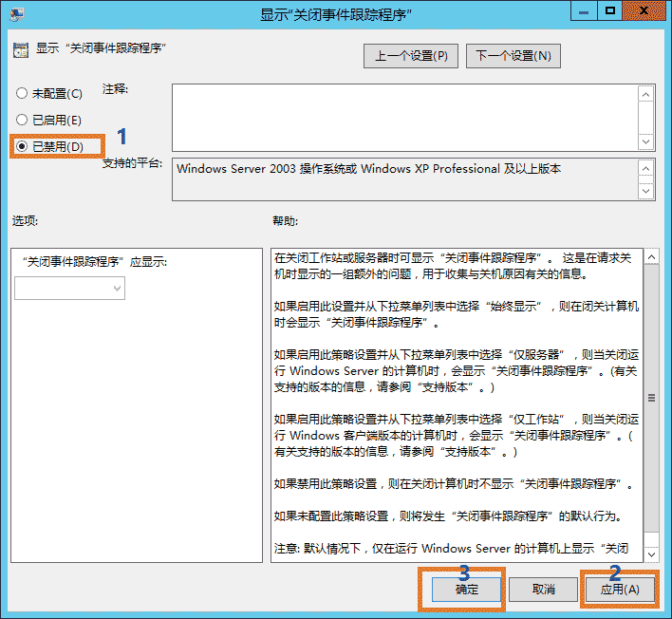Click the window system icon in title bar

coord(17,14)
